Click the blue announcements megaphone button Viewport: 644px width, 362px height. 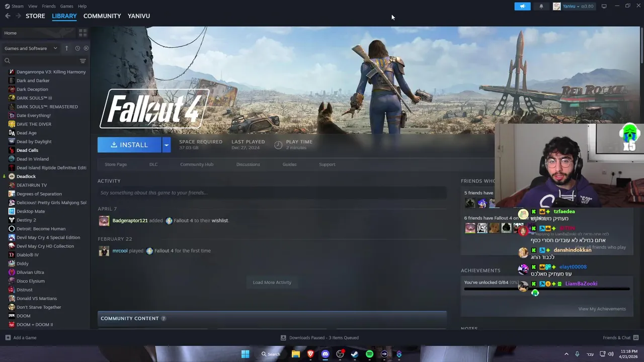[x=522, y=6]
